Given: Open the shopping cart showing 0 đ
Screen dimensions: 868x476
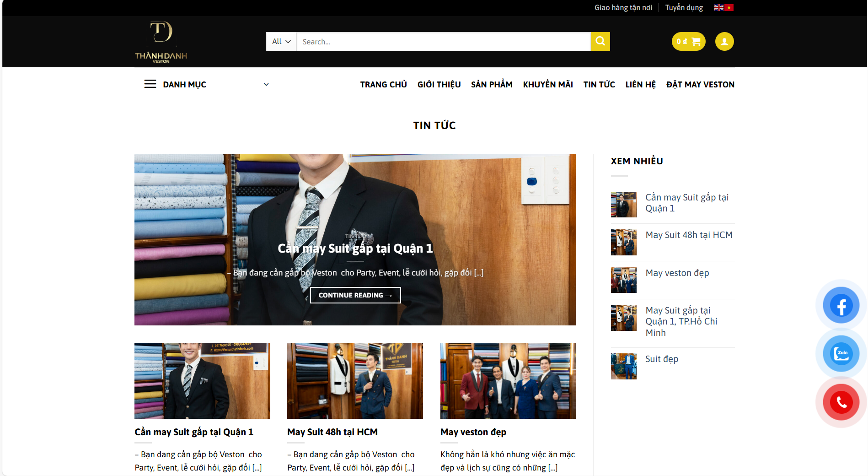Looking at the screenshot, I should pos(688,42).
